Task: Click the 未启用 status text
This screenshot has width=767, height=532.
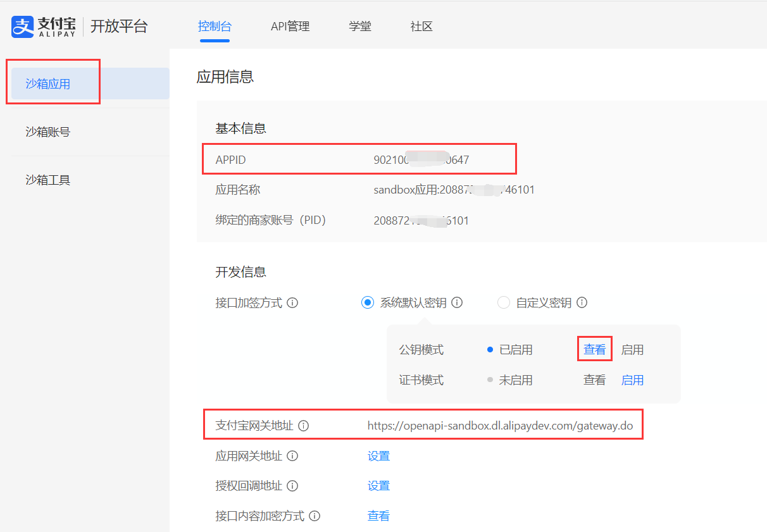Action: (x=516, y=380)
